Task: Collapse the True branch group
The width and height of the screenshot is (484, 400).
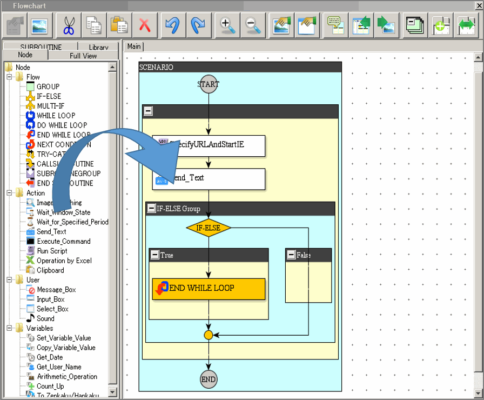Action: coord(155,255)
